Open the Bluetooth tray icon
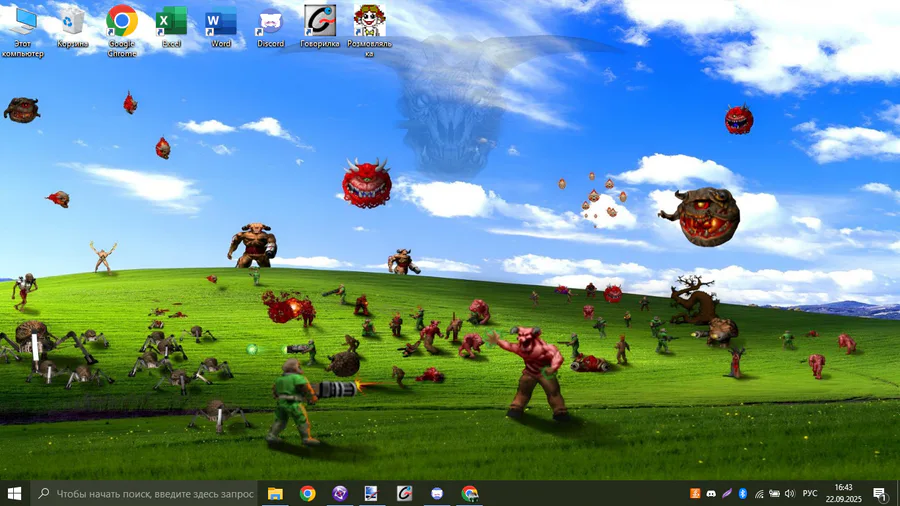This screenshot has height=506, width=900. [743, 493]
